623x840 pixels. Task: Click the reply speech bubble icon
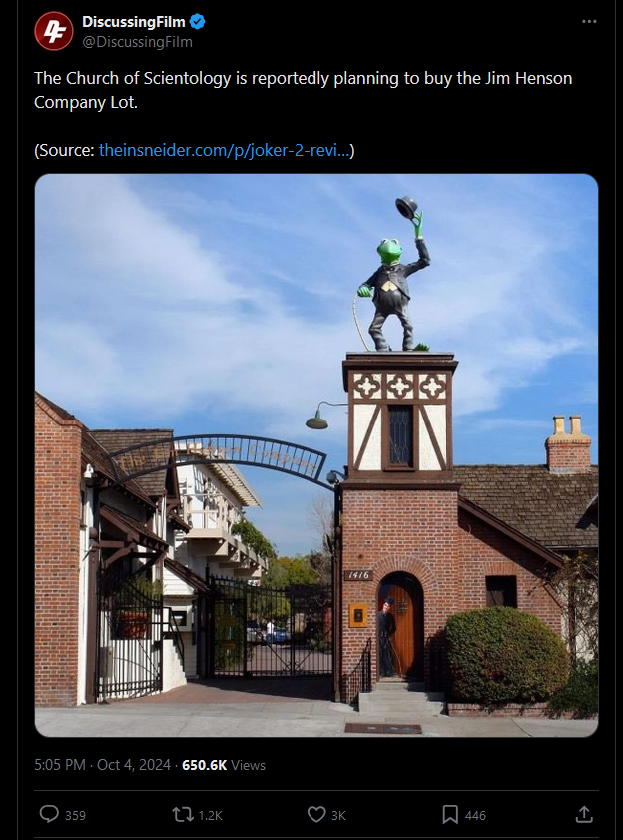[49, 814]
